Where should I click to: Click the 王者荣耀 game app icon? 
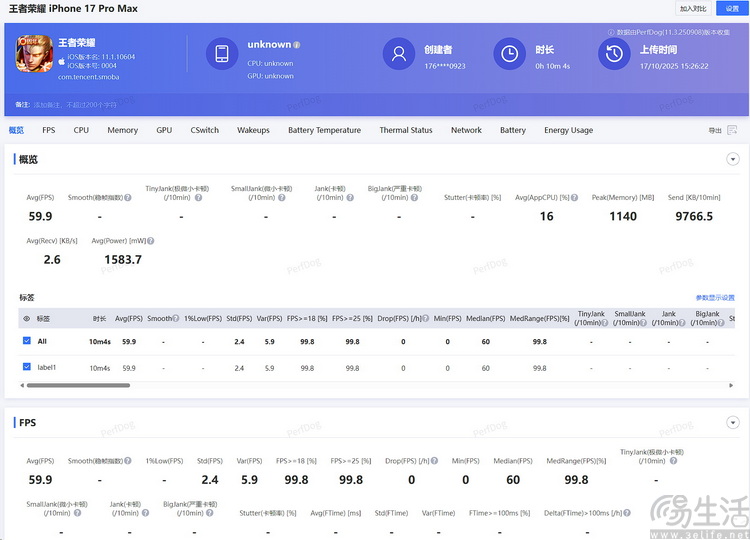(35, 54)
